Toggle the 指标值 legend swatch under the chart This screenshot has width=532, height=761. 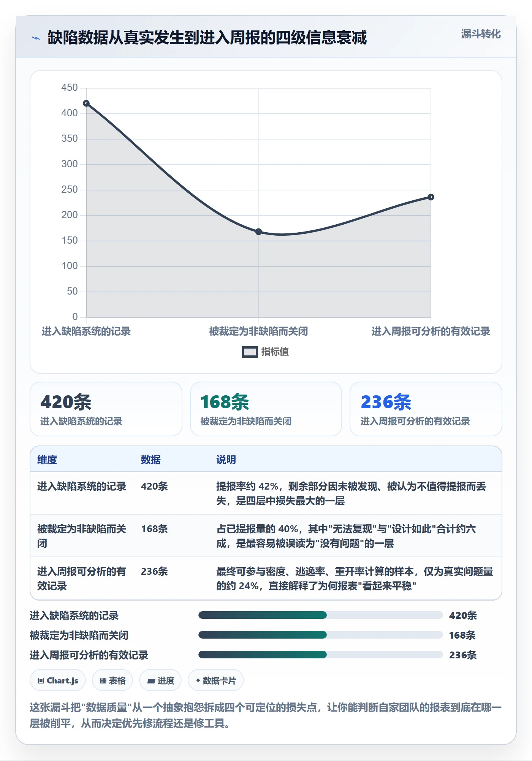click(x=250, y=352)
